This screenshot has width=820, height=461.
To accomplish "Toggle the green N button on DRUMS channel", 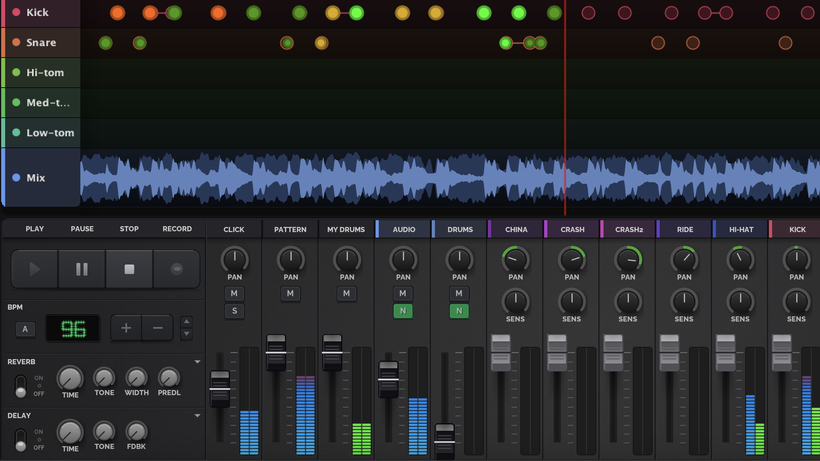I will tap(459, 311).
